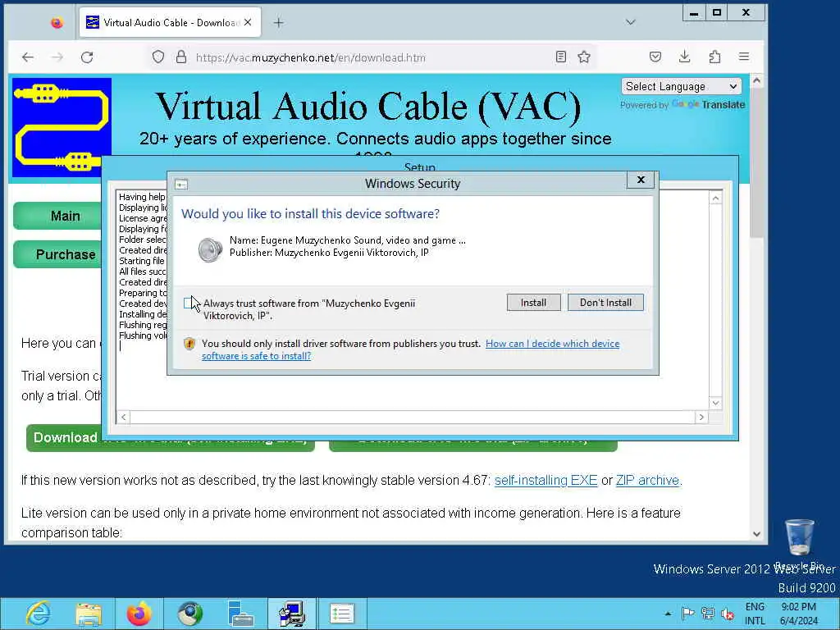Click the Firefox View icon
This screenshot has width=840, height=630.
57,22
